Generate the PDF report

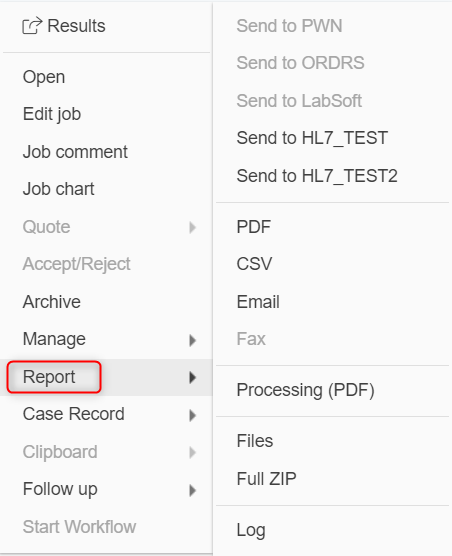tap(253, 227)
